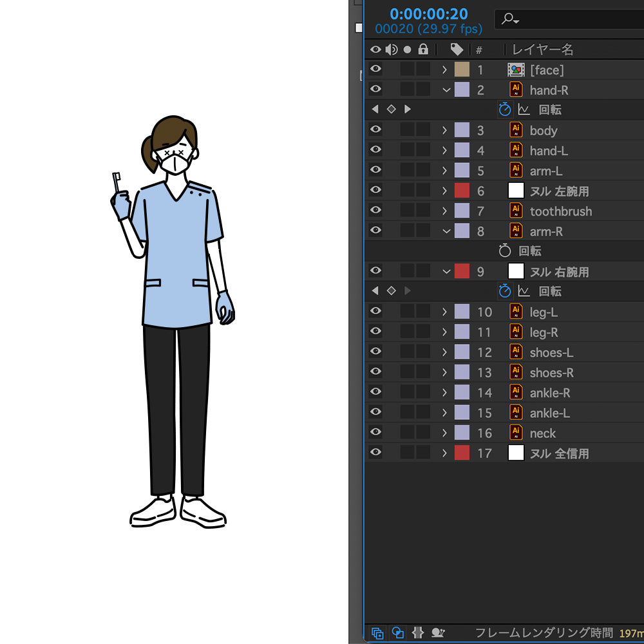This screenshot has height=644, width=644.
Task: Click the snail-shaped render time icon
Action: (x=438, y=633)
